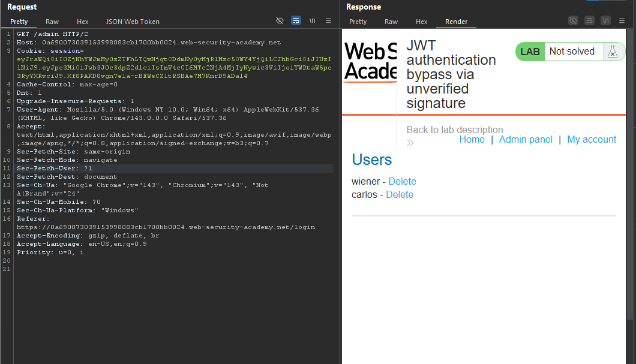This screenshot has width=636, height=364.
Task: Click the Cache-Control: max-age=0 line
Action: [x=67, y=85]
